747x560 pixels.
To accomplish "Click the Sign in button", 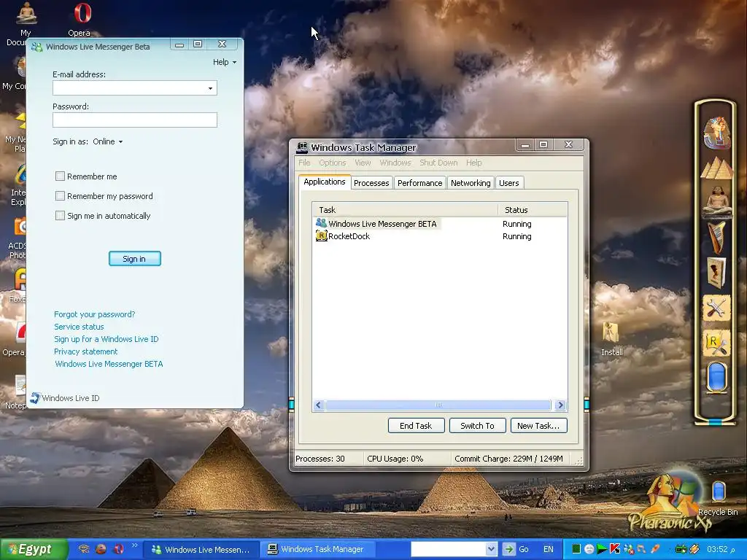I will click(x=135, y=259).
